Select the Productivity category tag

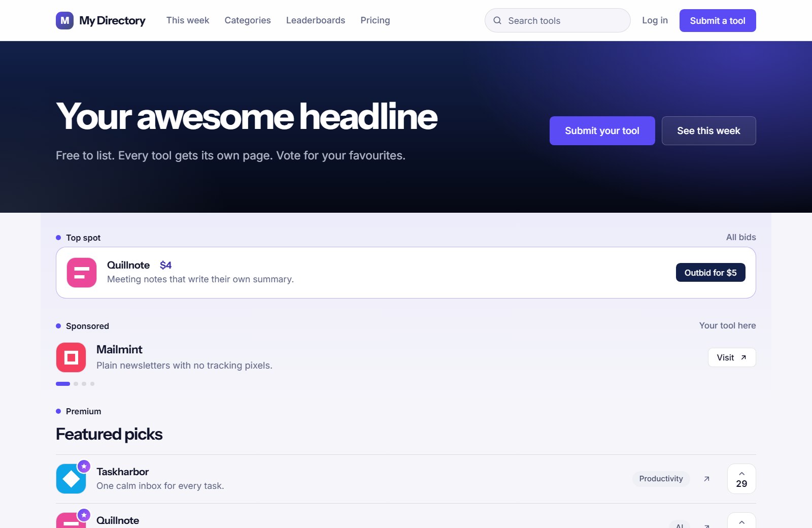[661, 479]
